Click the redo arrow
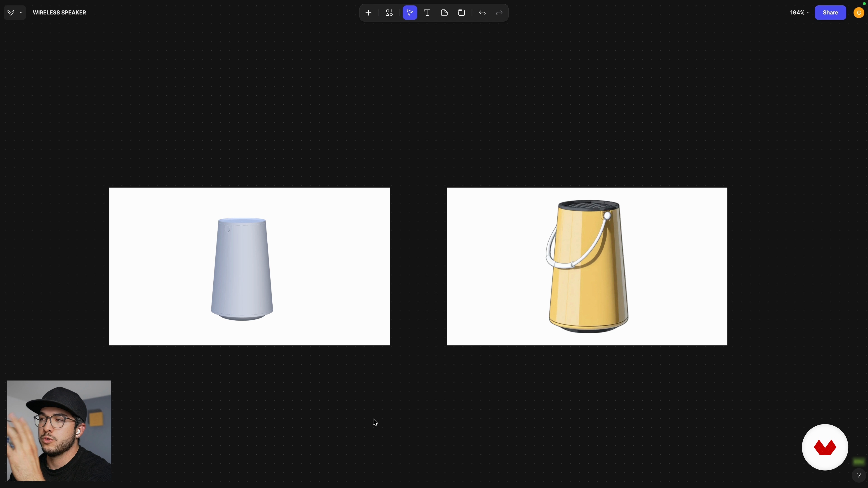This screenshot has width=868, height=488. [499, 13]
